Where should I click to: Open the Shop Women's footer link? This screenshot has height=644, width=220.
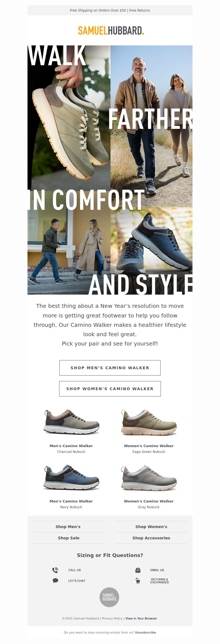tap(151, 526)
